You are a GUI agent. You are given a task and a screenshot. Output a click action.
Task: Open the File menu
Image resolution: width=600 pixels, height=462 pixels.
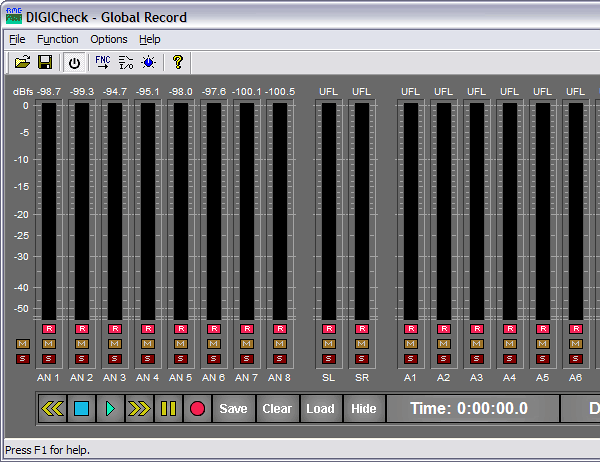click(17, 39)
